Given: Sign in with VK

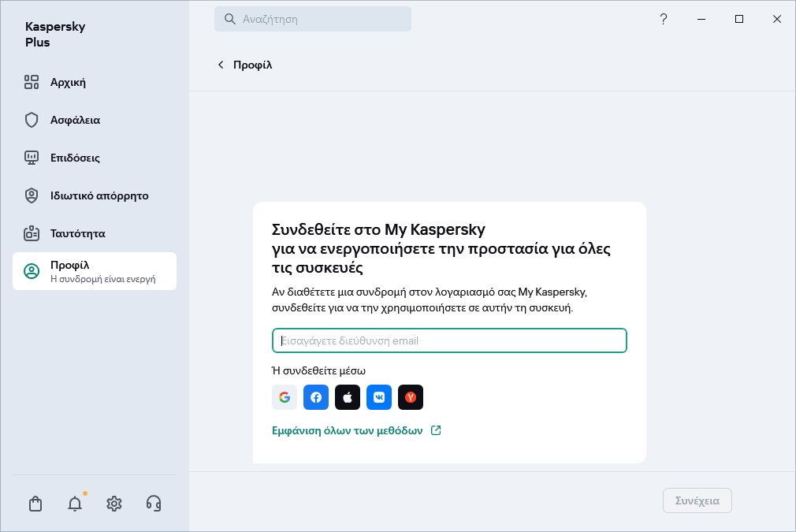Looking at the screenshot, I should point(379,397).
